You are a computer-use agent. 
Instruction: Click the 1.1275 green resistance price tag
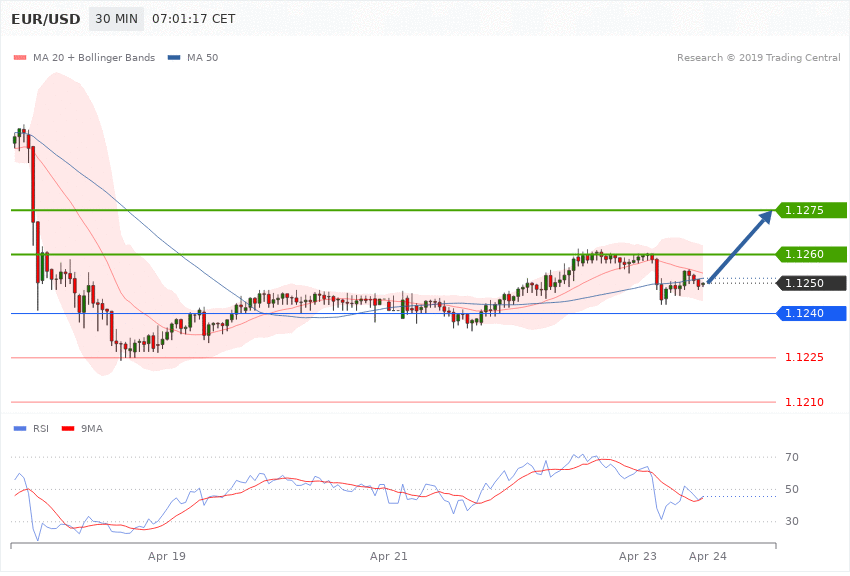point(811,210)
